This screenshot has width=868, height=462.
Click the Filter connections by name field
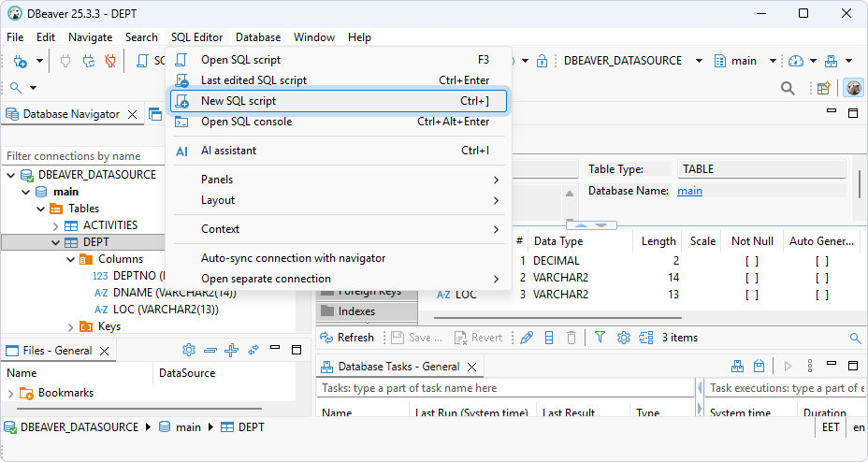[x=84, y=156]
